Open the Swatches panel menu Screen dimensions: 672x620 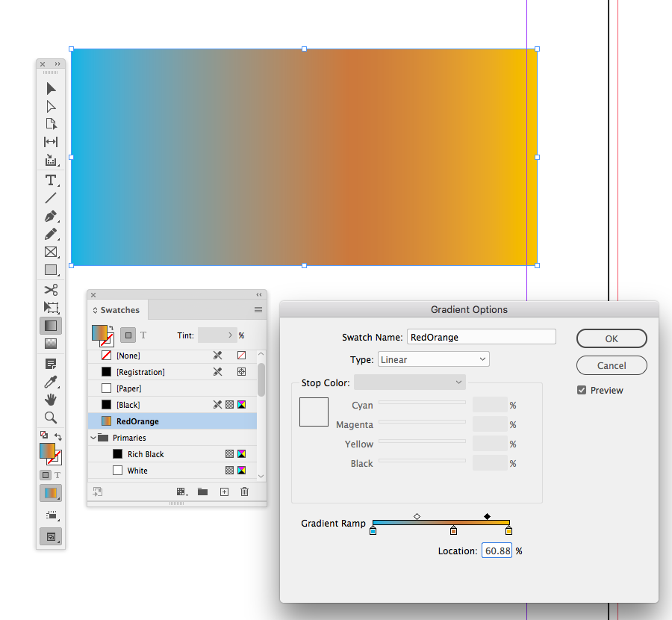258,309
